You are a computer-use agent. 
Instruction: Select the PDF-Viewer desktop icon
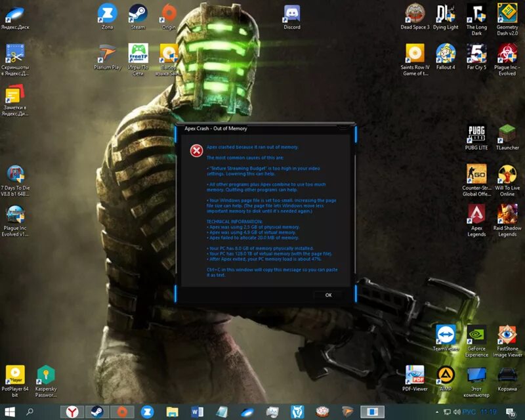[x=415, y=379]
